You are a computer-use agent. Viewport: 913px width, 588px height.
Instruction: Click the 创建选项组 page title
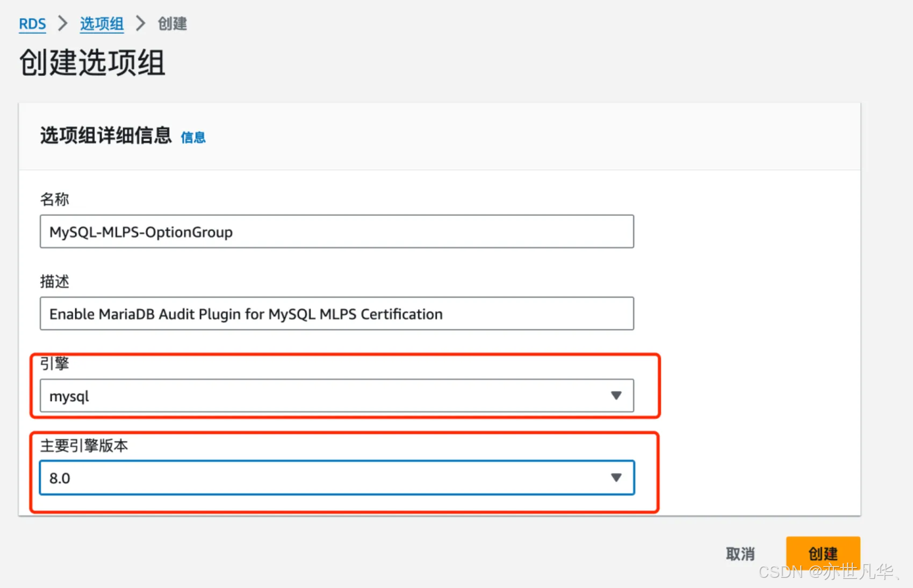coord(92,62)
